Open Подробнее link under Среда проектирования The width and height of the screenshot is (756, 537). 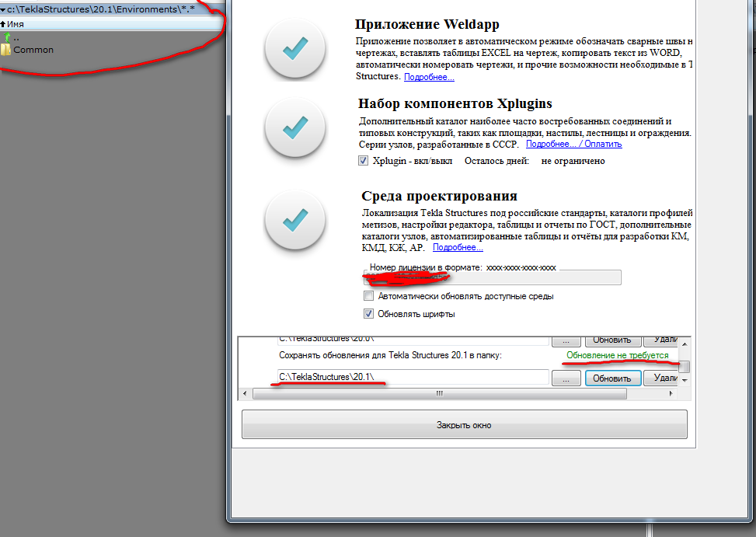(458, 247)
